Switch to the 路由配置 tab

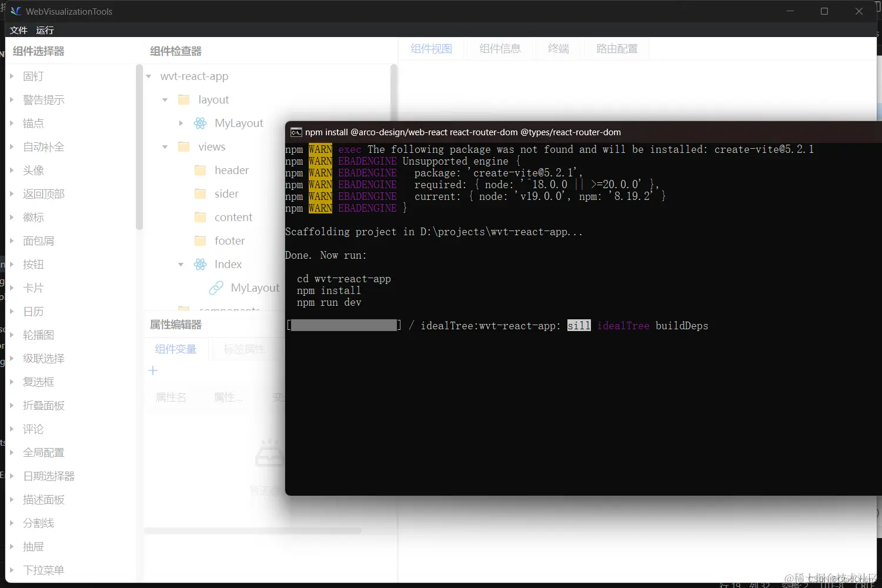click(617, 49)
